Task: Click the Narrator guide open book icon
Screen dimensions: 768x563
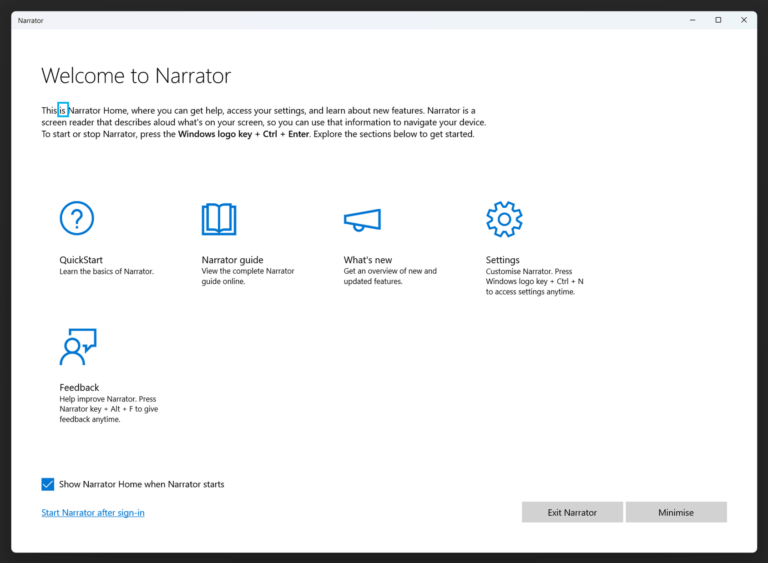Action: (x=219, y=218)
